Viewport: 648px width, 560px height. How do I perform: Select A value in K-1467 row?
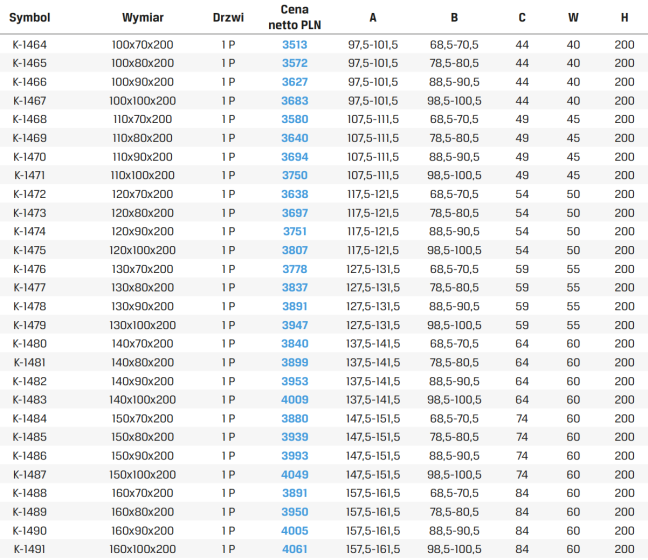(373, 101)
